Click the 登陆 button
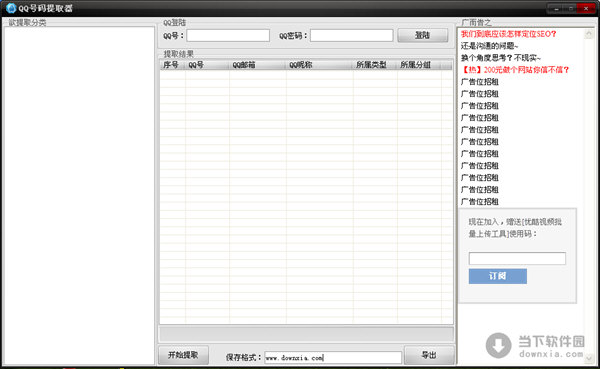The height and width of the screenshot is (369, 600). [422, 36]
